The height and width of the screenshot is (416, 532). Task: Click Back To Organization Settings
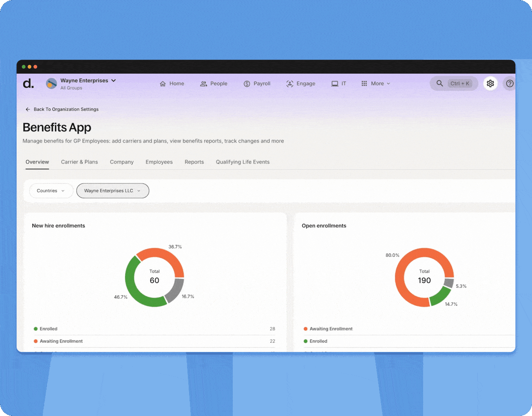(x=62, y=109)
